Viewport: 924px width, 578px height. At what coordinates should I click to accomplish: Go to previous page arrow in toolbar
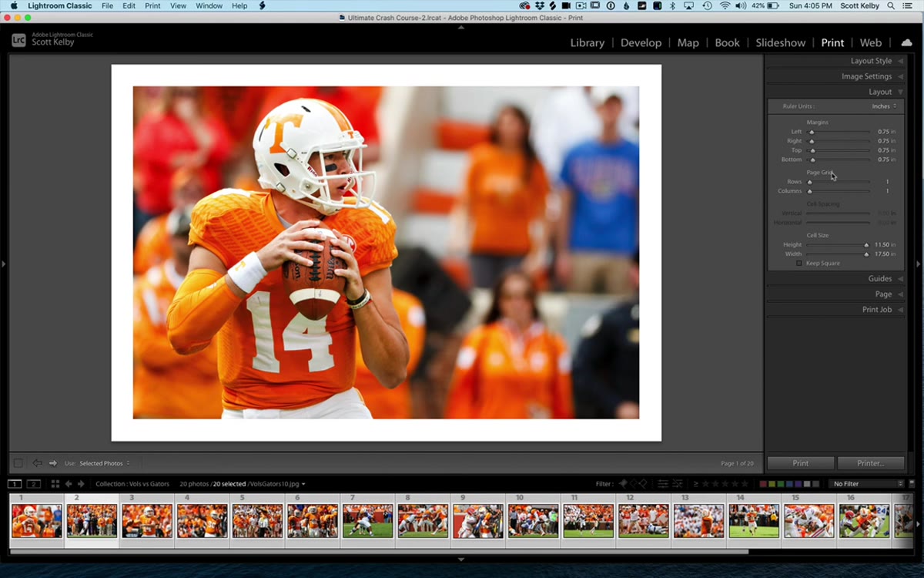tap(37, 463)
